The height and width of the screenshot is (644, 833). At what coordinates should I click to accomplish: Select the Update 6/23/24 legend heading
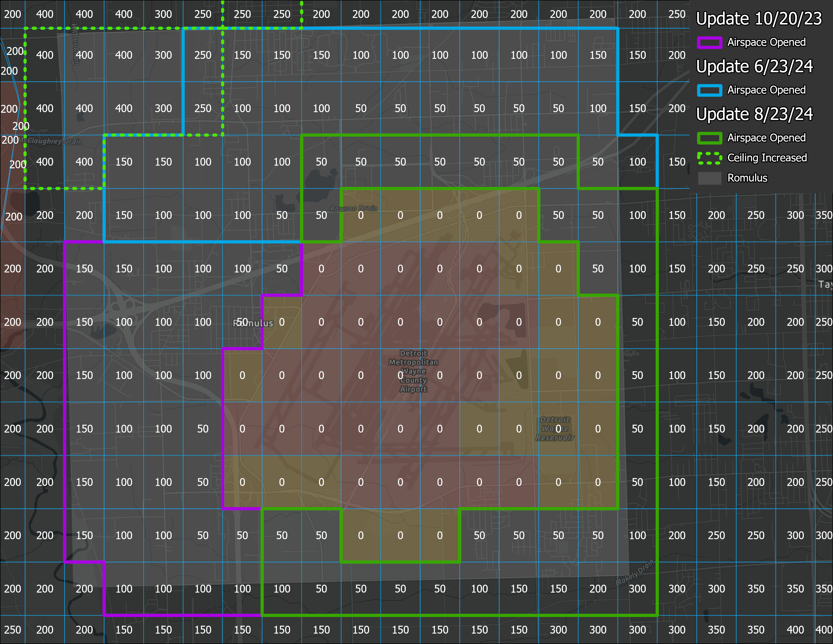click(x=754, y=66)
